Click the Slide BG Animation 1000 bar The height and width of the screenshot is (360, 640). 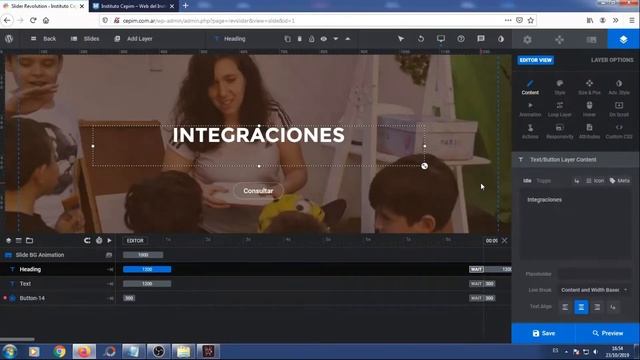click(x=143, y=255)
